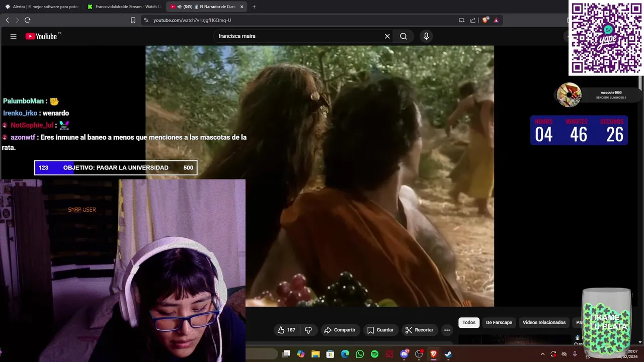
Task: Run search with the magnifier button
Action: pyautogui.click(x=404, y=36)
